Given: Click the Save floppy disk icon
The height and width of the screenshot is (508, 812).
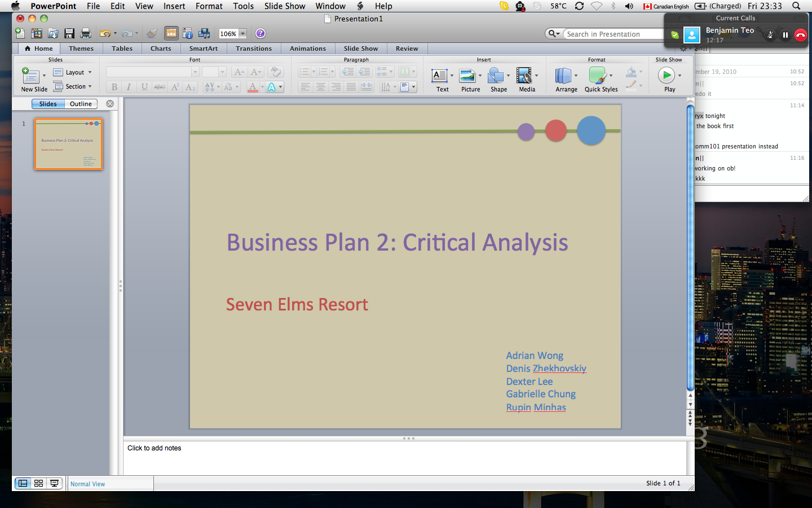Looking at the screenshot, I should [69, 34].
